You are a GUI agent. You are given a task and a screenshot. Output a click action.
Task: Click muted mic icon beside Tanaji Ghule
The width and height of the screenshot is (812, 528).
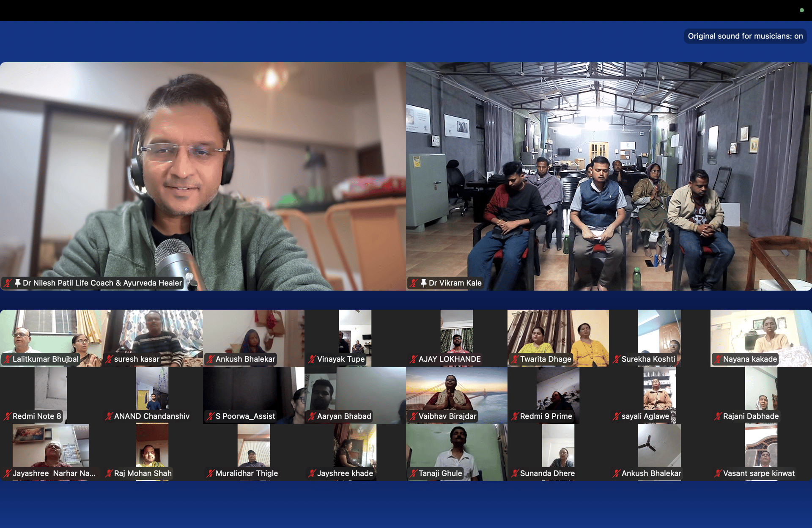pos(413,473)
